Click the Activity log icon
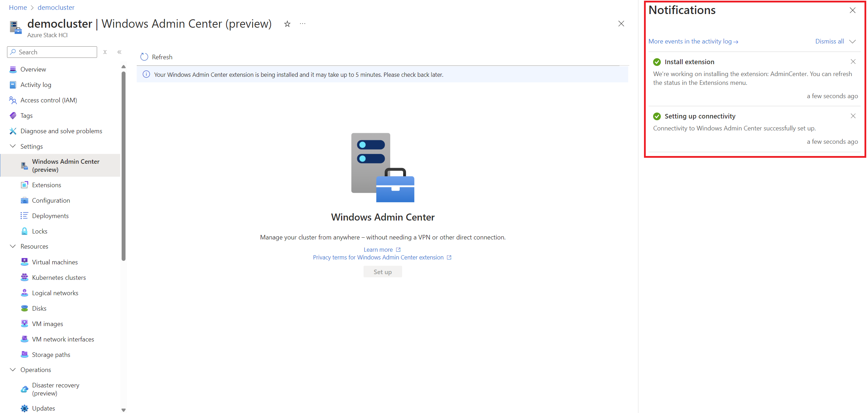868x413 pixels. tap(13, 84)
